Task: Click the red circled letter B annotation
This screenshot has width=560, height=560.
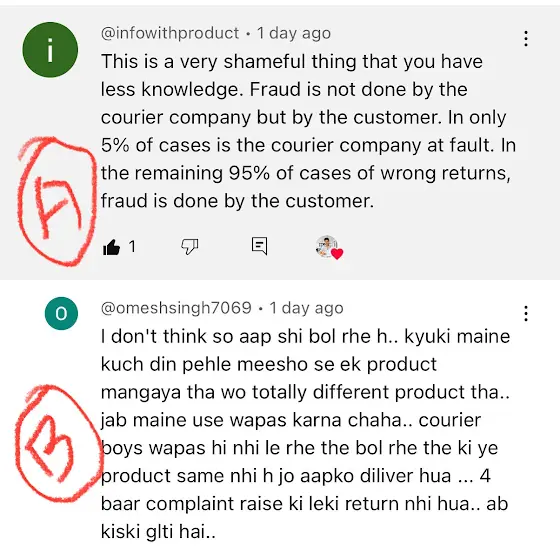Action: 59,444
